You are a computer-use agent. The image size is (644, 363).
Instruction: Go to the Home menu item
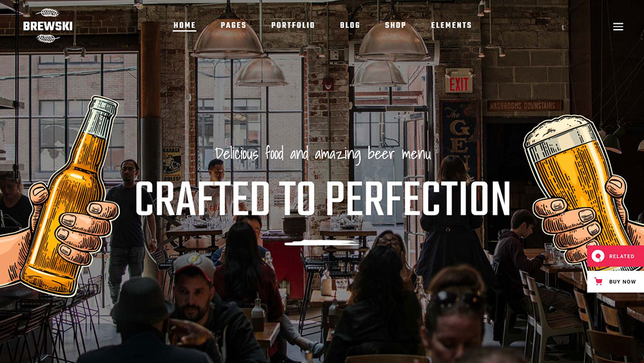pos(184,25)
